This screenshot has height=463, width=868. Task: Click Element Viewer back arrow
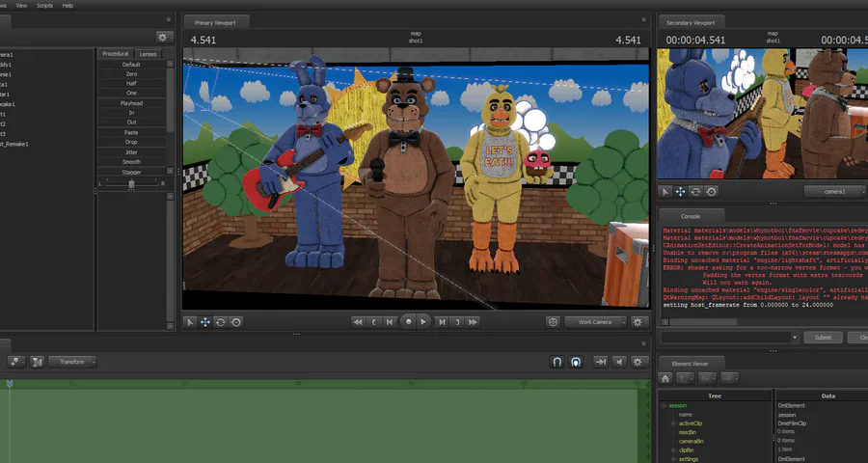pos(708,378)
